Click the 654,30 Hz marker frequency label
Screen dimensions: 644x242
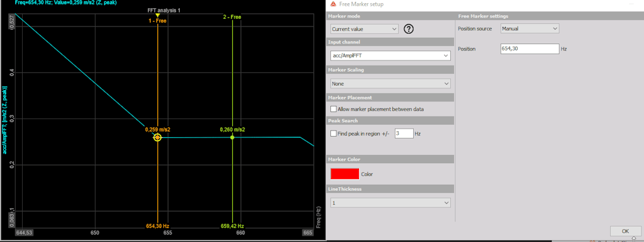click(158, 226)
